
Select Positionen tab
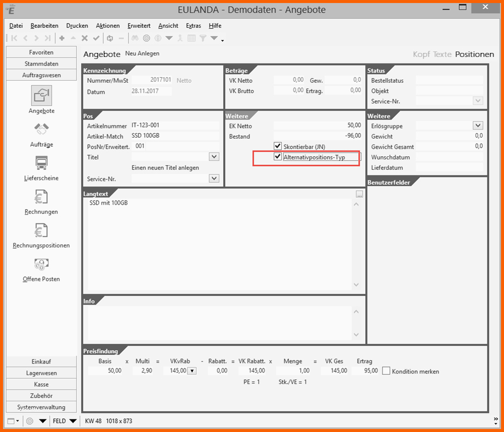coord(474,54)
